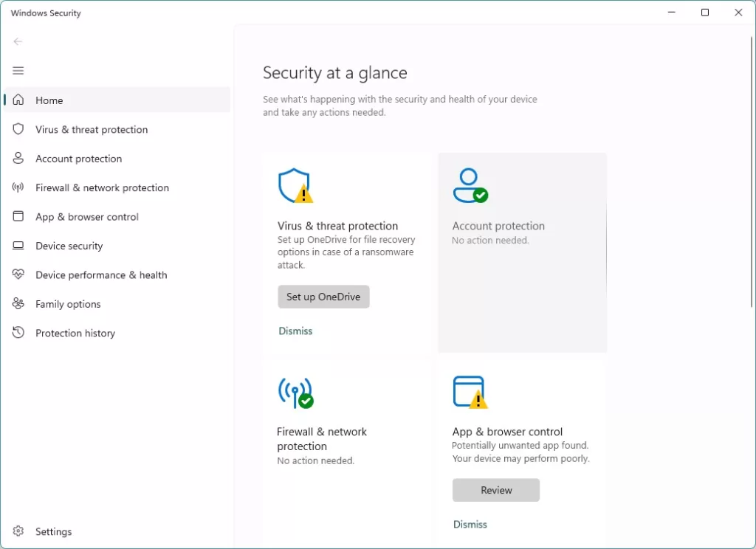Minimize the Windows Security window

(671, 13)
